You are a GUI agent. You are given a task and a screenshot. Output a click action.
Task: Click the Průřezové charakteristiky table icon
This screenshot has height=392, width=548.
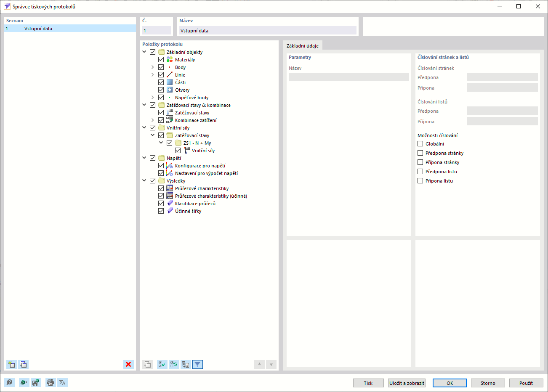[x=170, y=188]
